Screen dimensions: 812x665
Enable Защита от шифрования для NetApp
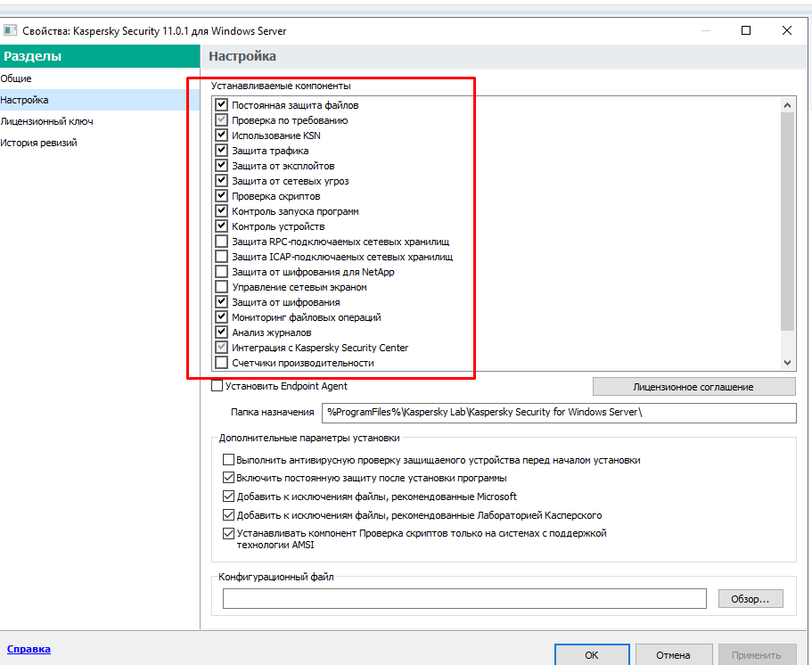tap(221, 271)
